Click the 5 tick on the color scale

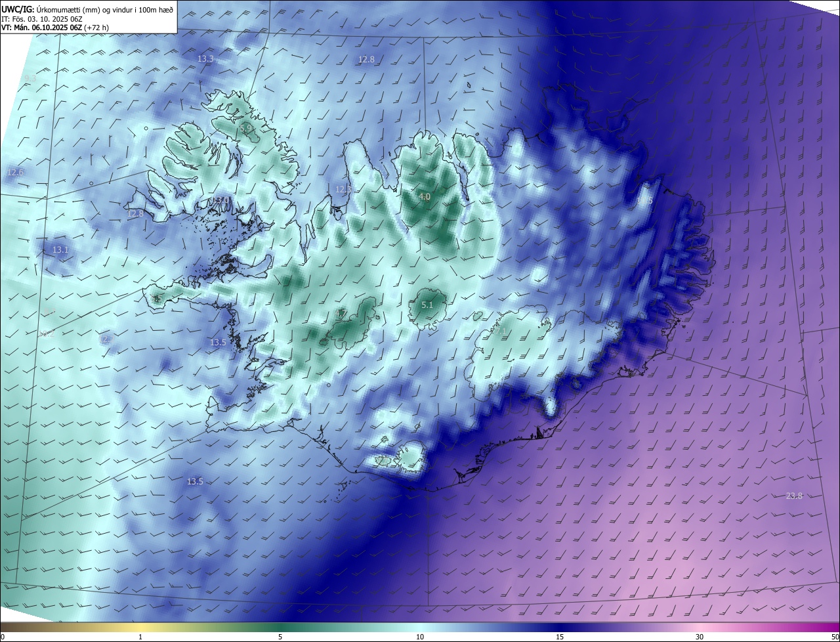(x=280, y=637)
